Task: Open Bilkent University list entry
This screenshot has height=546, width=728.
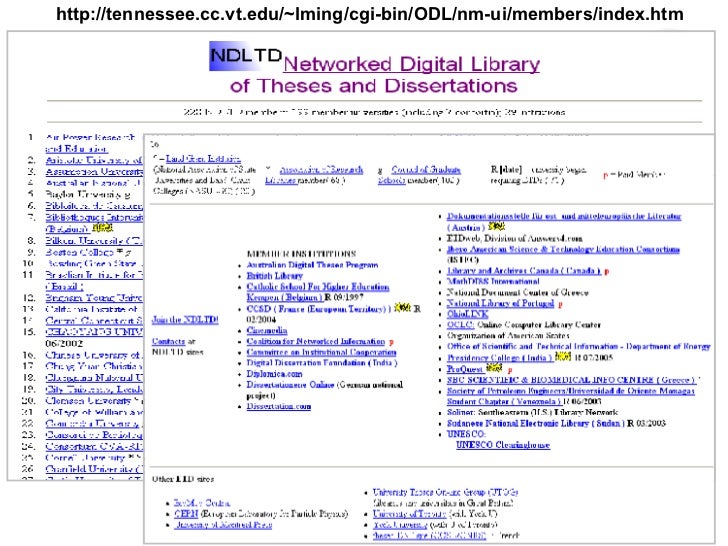Action: point(94,240)
